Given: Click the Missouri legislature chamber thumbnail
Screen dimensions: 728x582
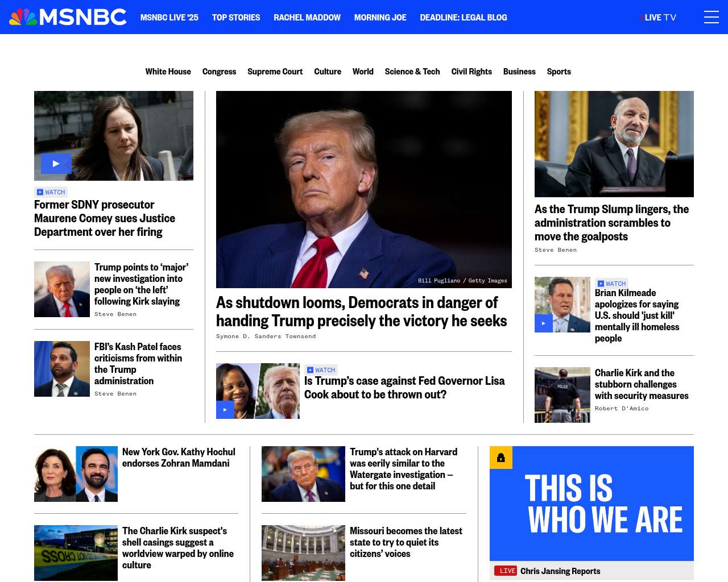Looking at the screenshot, I should coord(303,553).
